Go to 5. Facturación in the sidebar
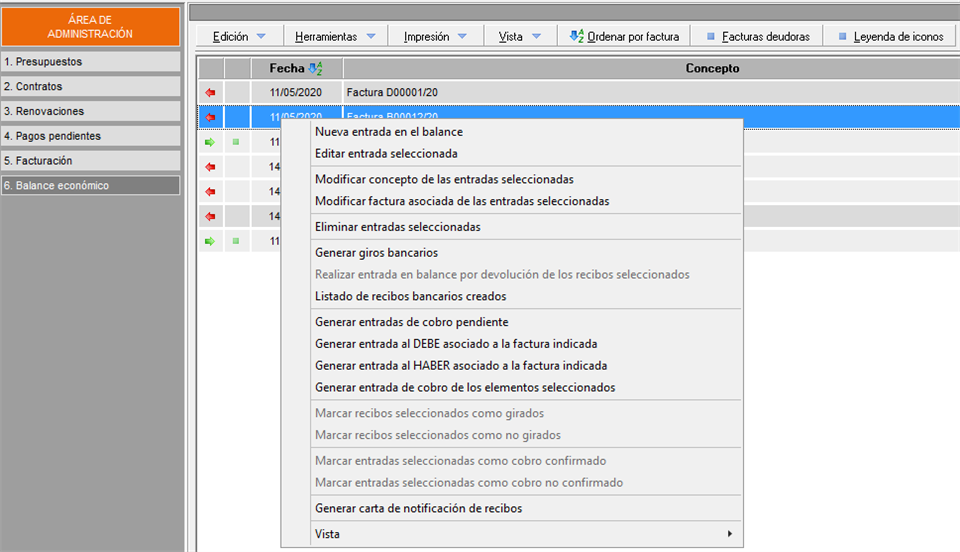Image resolution: width=960 pixels, height=552 pixels. point(91,160)
